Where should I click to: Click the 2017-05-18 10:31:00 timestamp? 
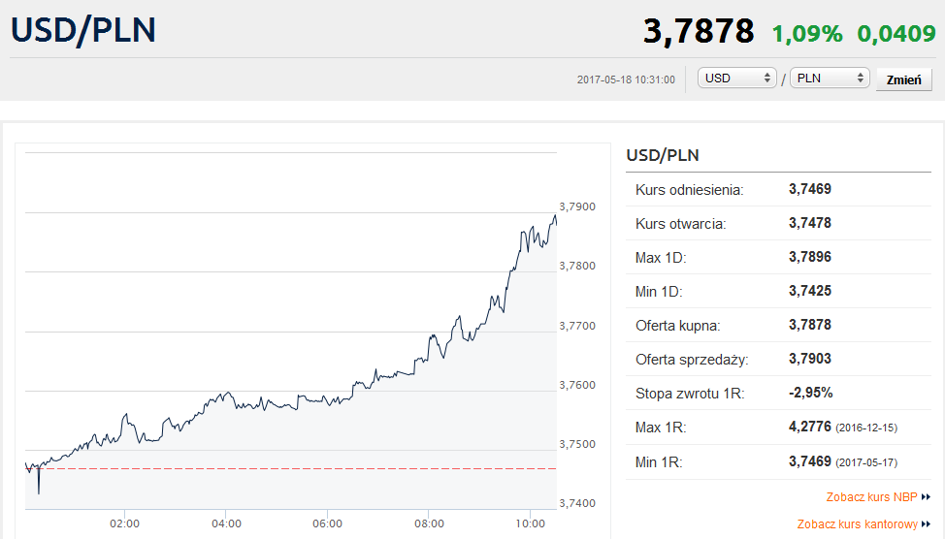(626, 79)
